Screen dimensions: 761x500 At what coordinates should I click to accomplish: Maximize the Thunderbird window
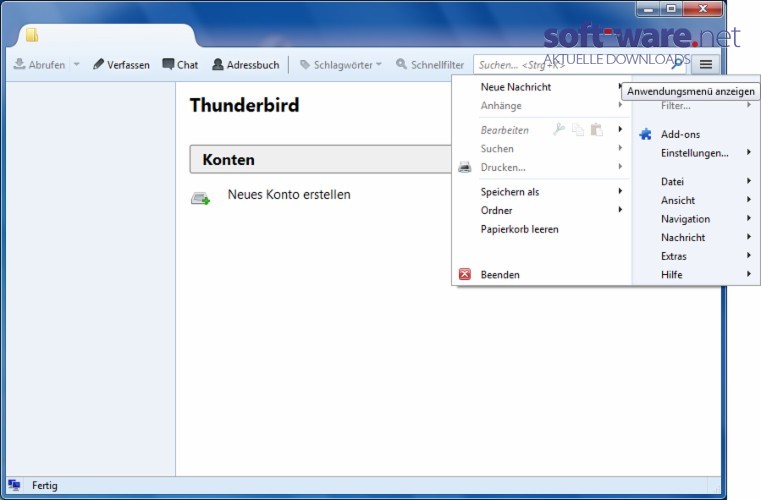(x=671, y=8)
